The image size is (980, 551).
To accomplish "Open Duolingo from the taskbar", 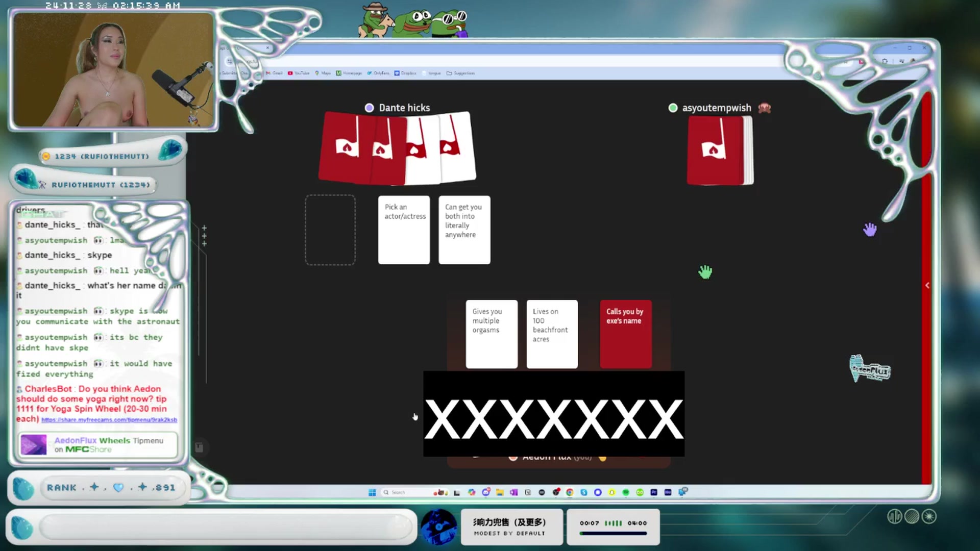I will (640, 492).
